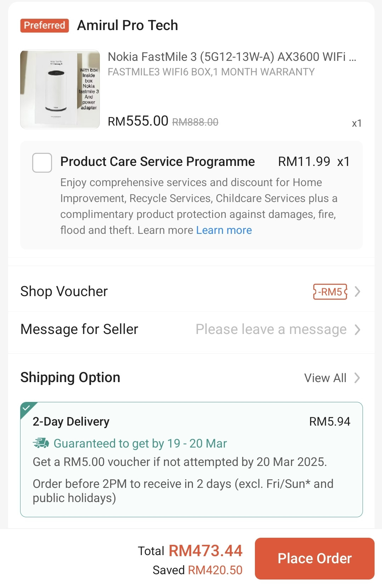Tick the Product Care Service Programme checkbox

click(42, 163)
